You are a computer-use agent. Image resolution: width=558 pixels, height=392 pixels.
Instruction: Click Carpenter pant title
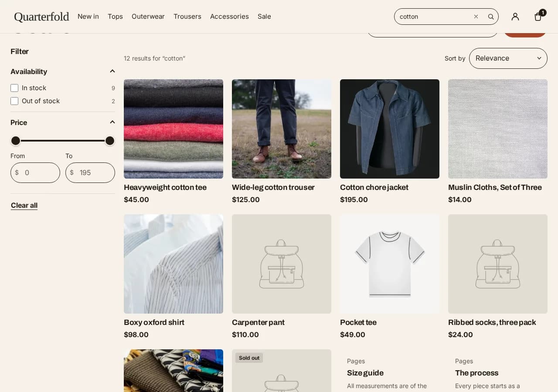point(258,322)
